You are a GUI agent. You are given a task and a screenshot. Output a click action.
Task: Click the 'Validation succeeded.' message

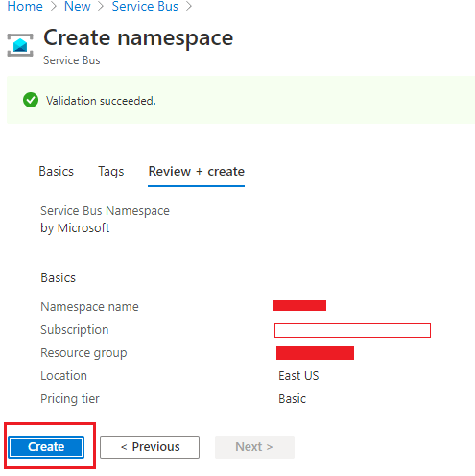101,101
